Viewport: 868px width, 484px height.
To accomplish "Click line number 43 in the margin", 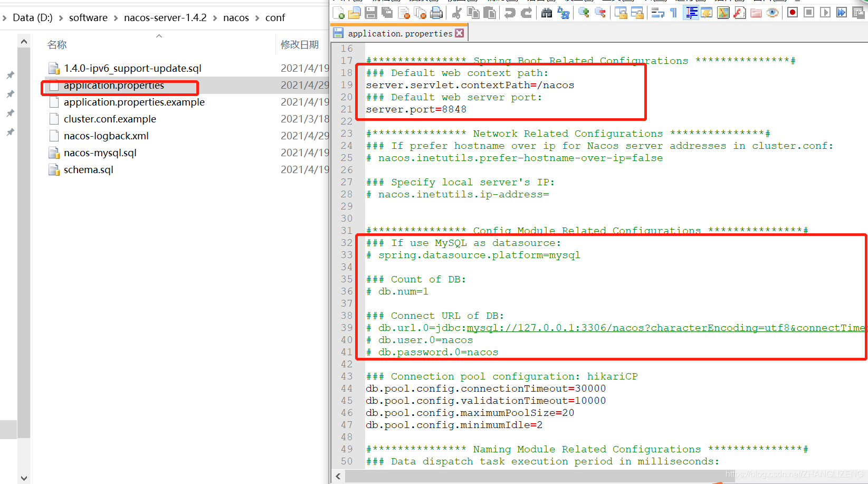I will (x=347, y=376).
